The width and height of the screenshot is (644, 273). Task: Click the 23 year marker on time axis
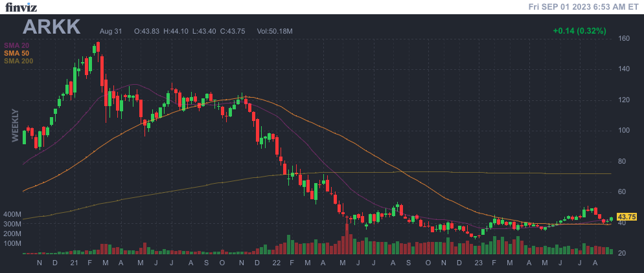coord(478,263)
